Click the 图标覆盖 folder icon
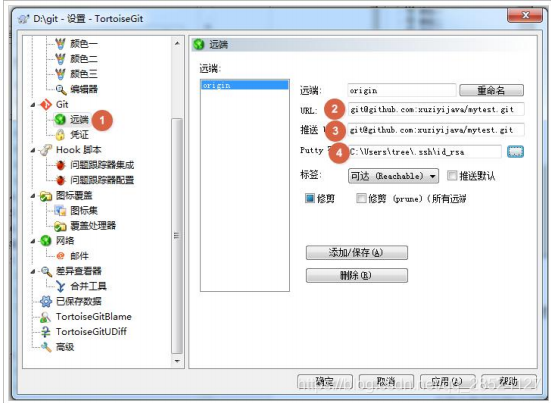Image resolution: width=551 pixels, height=403 pixels. (x=46, y=196)
